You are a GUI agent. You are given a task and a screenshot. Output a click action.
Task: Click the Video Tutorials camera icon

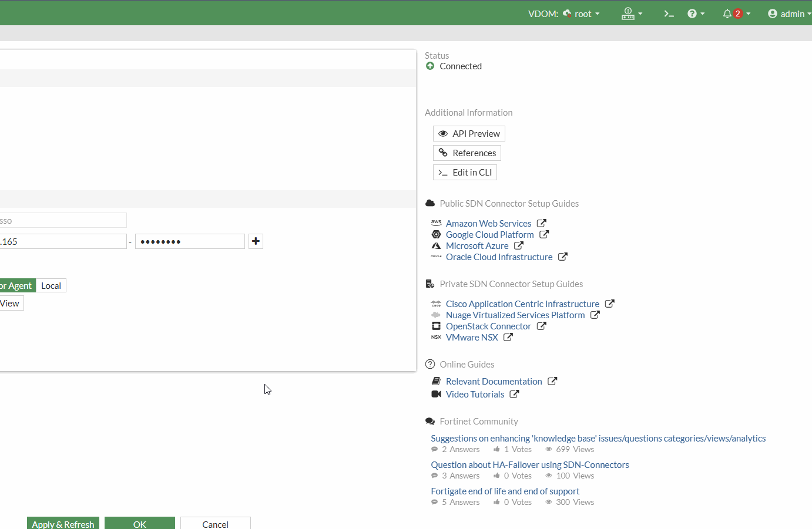(x=436, y=394)
